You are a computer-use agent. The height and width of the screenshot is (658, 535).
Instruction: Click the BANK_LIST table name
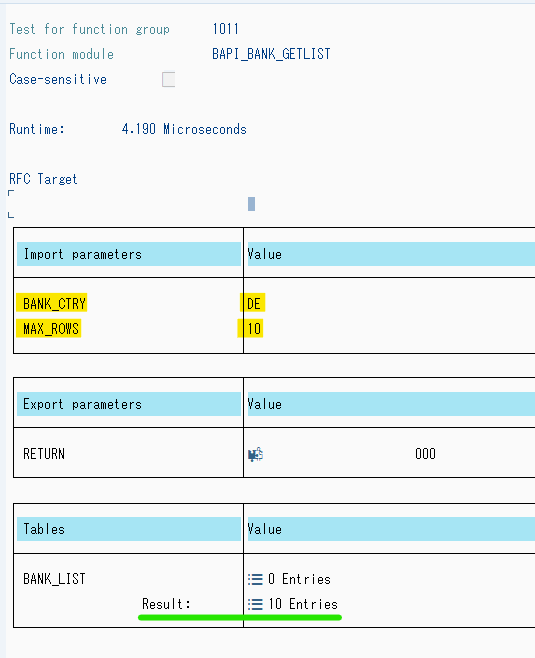[54, 579]
